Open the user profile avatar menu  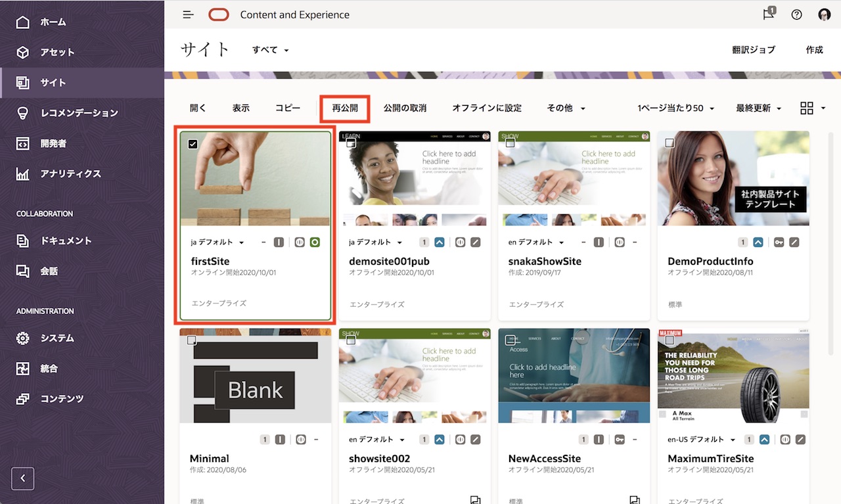click(x=824, y=14)
